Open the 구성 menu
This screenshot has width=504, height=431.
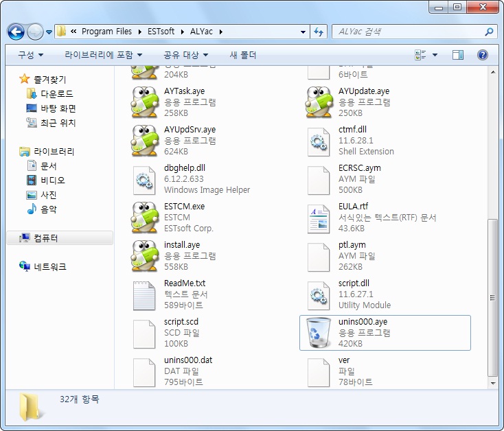30,55
